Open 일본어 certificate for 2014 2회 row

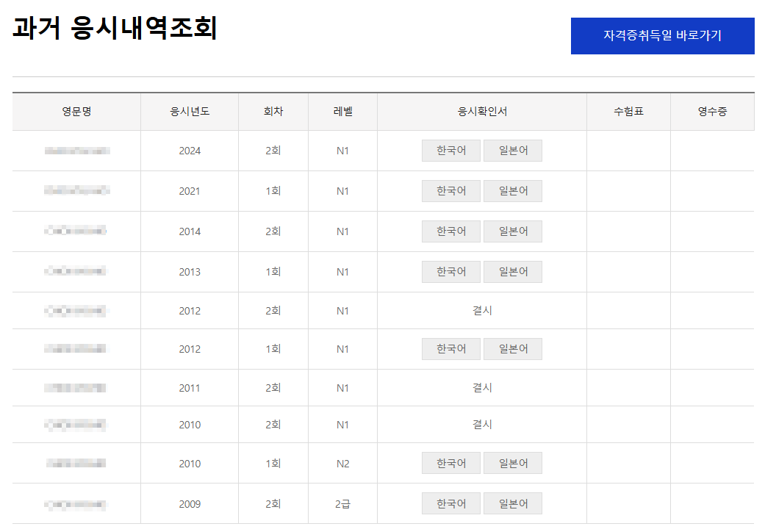click(513, 231)
